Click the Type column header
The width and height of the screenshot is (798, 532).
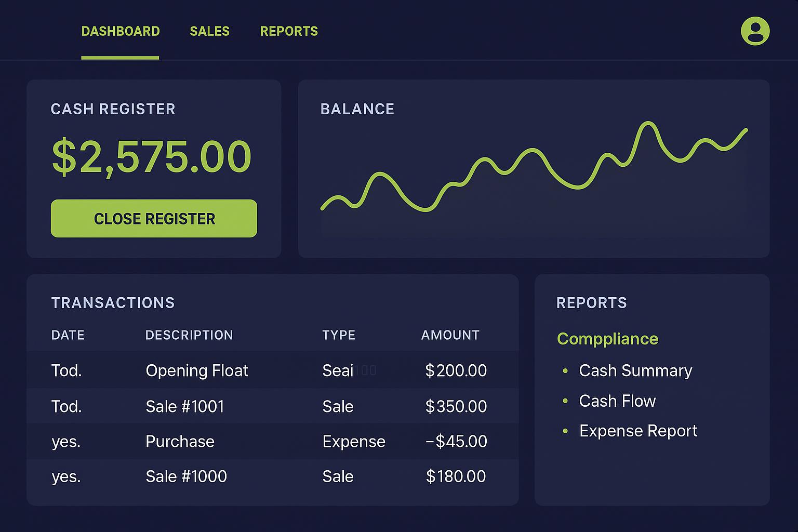coord(339,335)
